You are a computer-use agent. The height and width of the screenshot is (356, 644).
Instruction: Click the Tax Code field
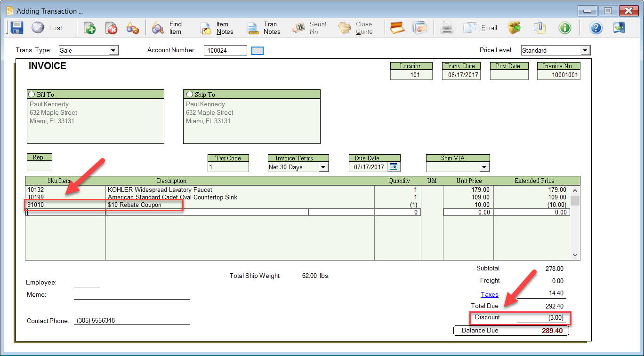tap(228, 167)
